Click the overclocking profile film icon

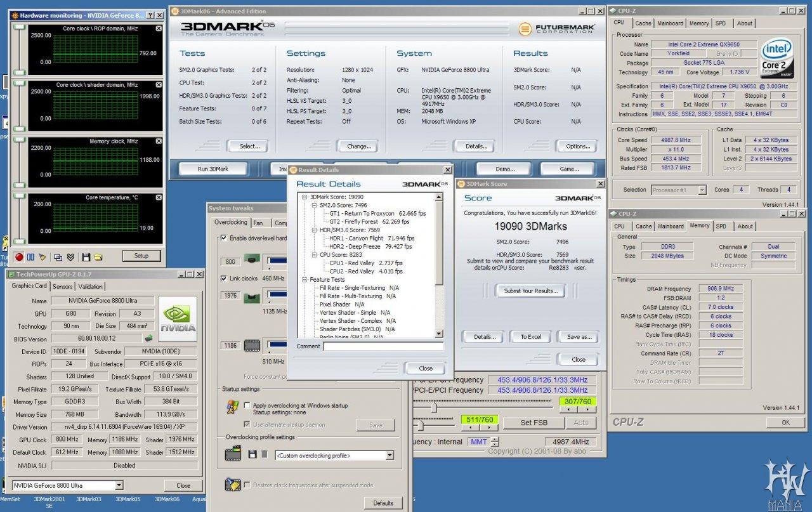233,454
